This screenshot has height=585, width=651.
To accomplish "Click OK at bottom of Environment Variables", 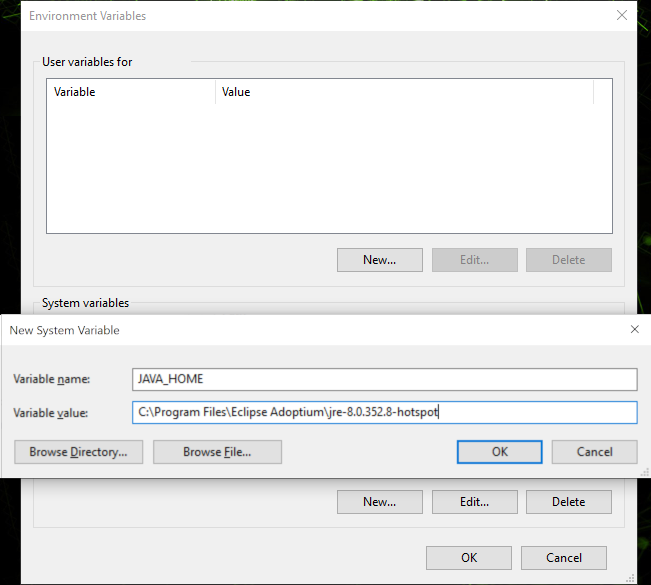I will pyautogui.click(x=468, y=557).
